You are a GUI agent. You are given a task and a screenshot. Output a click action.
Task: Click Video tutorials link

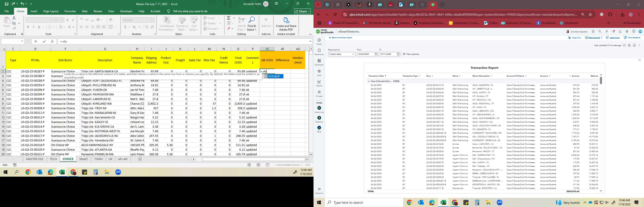(x=593, y=37)
